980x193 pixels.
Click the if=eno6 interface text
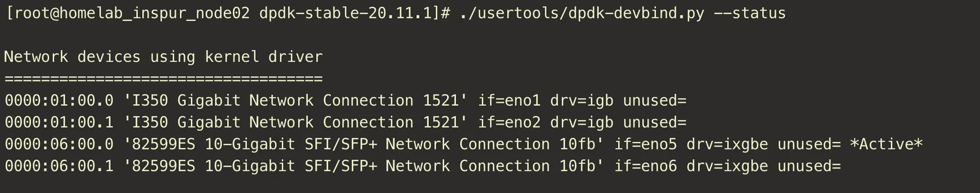coord(646,166)
